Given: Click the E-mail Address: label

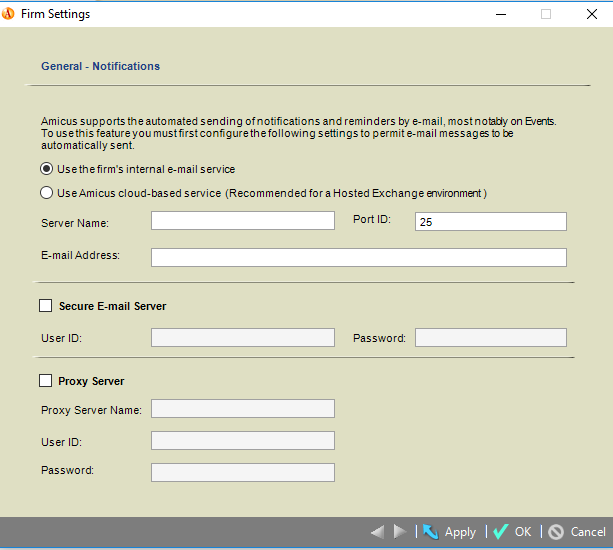Looking at the screenshot, I should tap(81, 255).
